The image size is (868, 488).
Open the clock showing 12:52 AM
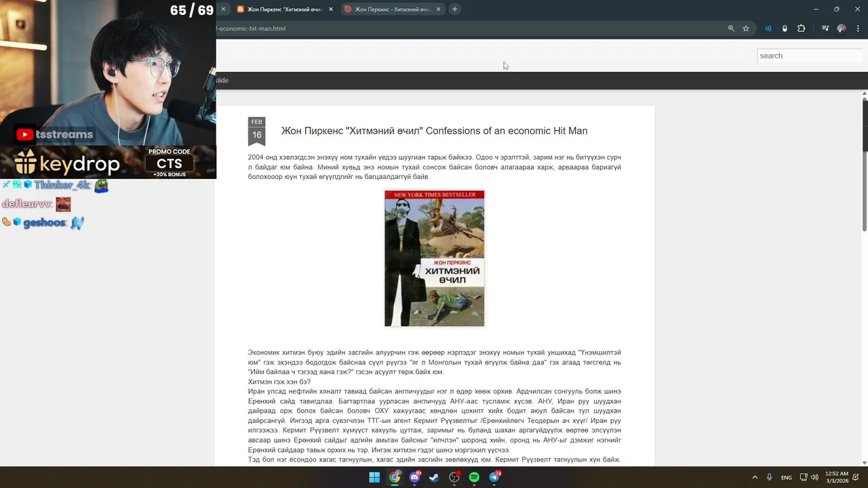[837, 477]
